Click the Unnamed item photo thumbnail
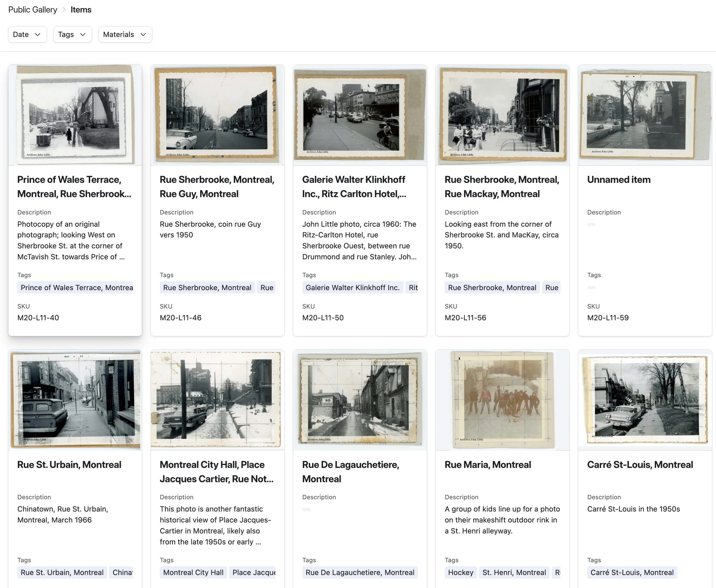The height and width of the screenshot is (588, 716). 644,115
